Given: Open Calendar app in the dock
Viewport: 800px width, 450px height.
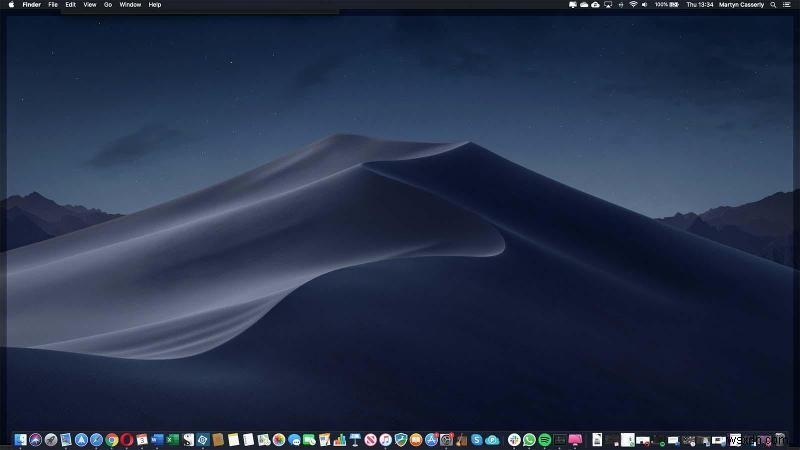Looking at the screenshot, I should point(142,440).
